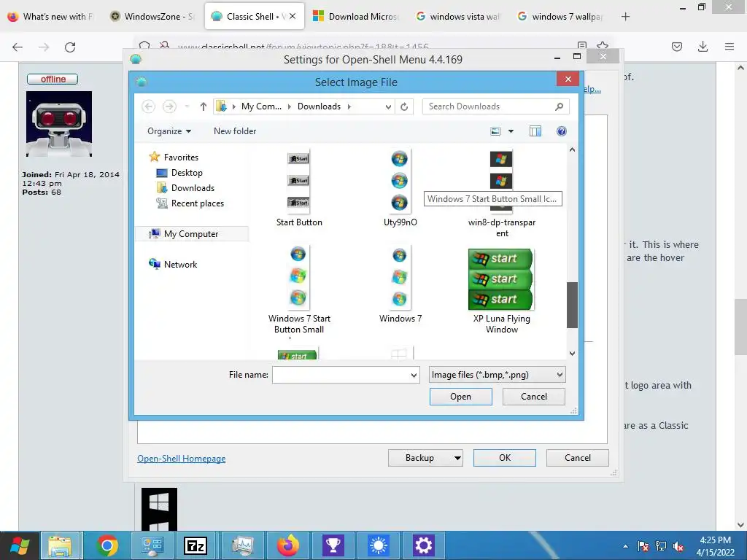Open a new browser tab with the plus
747x560 pixels.
pyautogui.click(x=625, y=17)
